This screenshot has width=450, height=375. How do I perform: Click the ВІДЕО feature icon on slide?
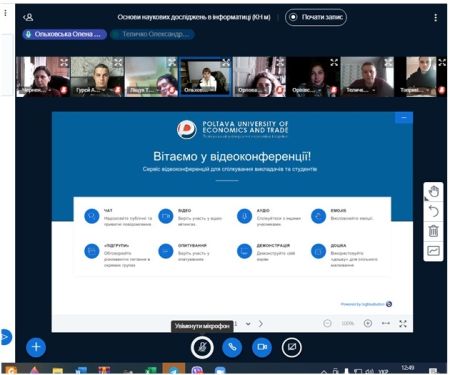coord(166,216)
